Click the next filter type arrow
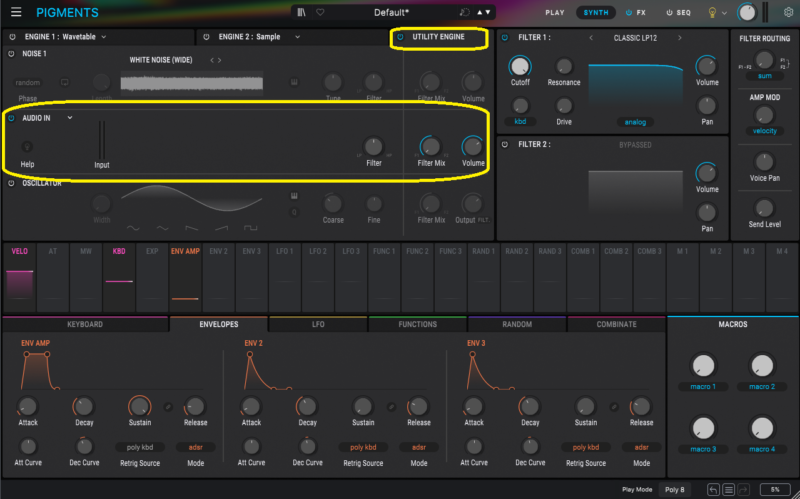 pos(680,38)
